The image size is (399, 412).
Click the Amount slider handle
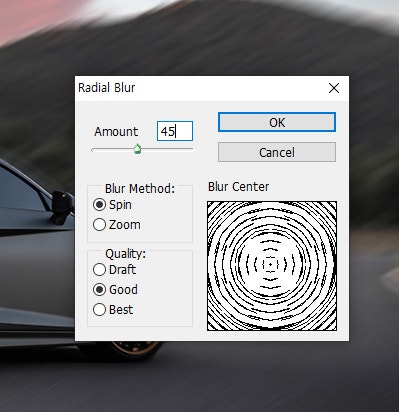(137, 149)
